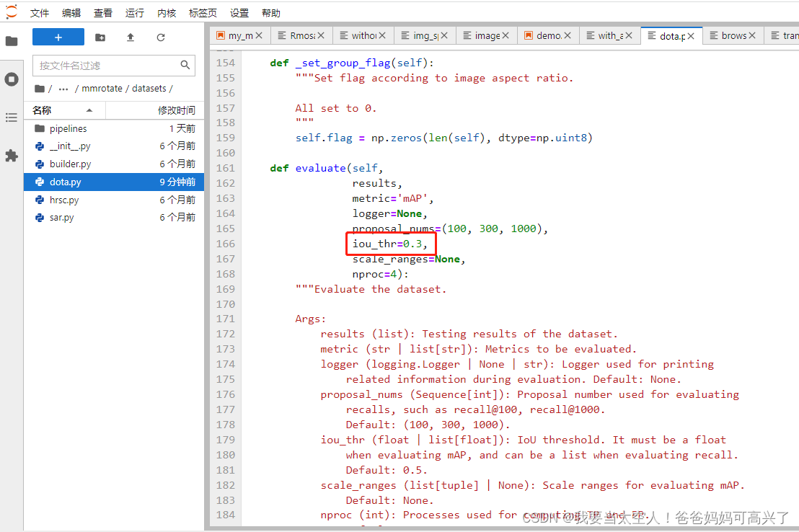Click the Python icon beside sar.py
799x532 pixels.
pos(40,218)
